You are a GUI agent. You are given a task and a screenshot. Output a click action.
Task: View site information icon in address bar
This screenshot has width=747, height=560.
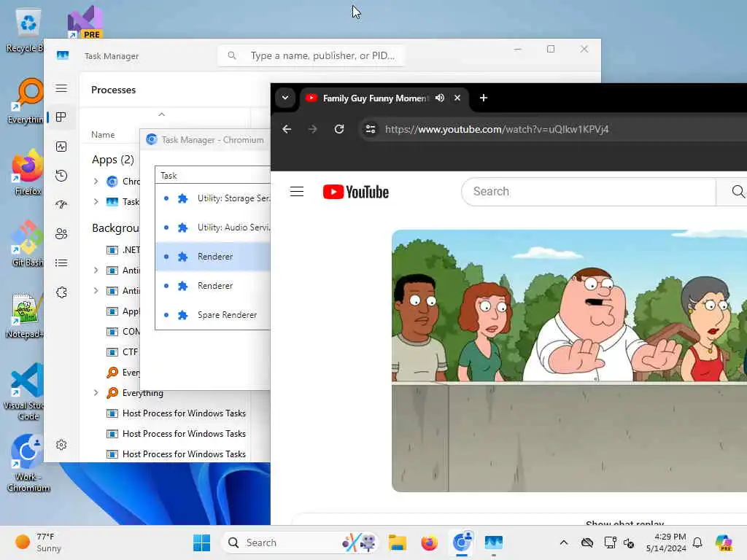pyautogui.click(x=370, y=129)
